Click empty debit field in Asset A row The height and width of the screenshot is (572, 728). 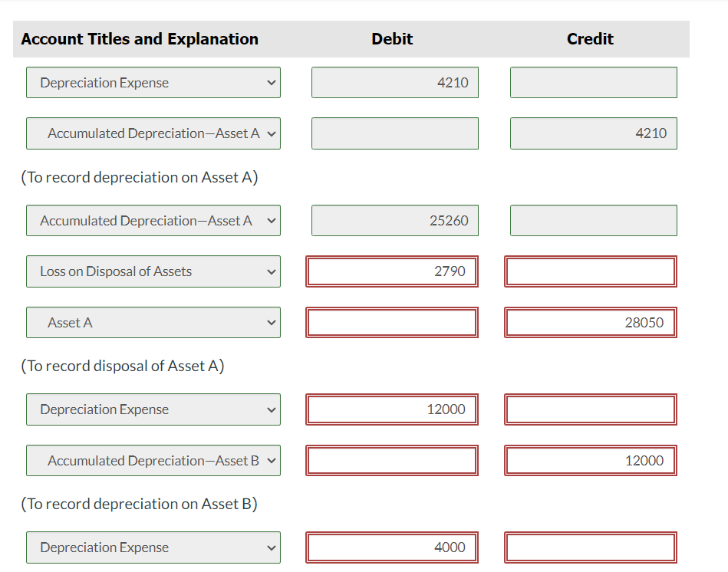[392, 322]
